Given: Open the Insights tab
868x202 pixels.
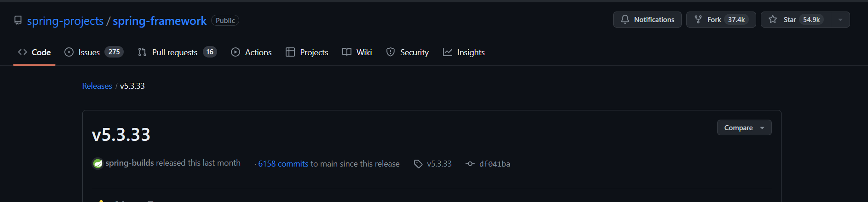Looking at the screenshot, I should coord(471,52).
